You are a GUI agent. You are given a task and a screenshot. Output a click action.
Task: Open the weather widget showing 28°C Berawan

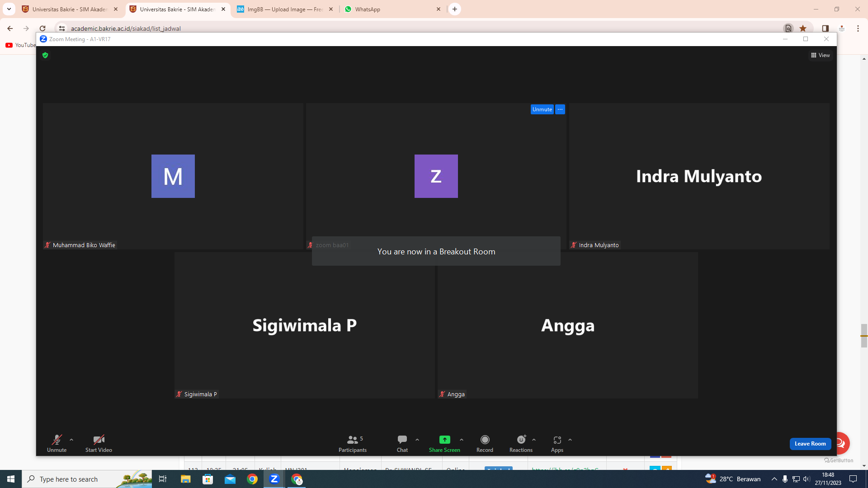coord(733,479)
